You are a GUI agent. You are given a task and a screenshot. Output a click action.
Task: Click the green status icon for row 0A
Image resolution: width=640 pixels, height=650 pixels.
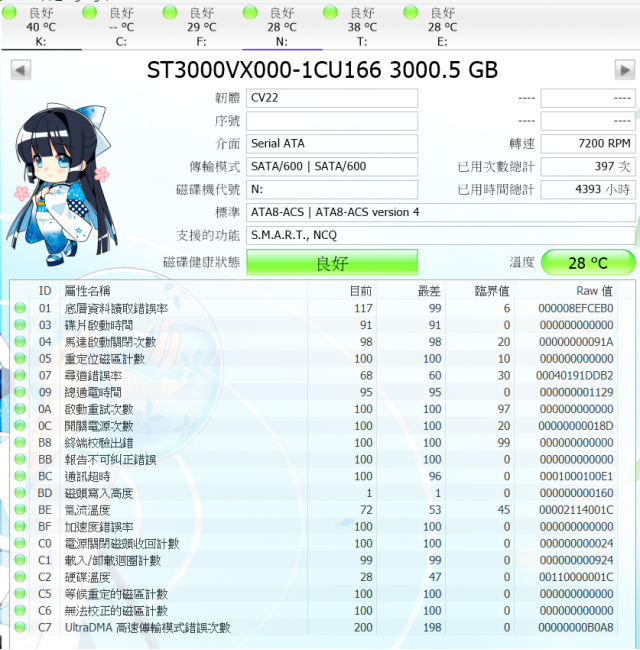(x=20, y=409)
